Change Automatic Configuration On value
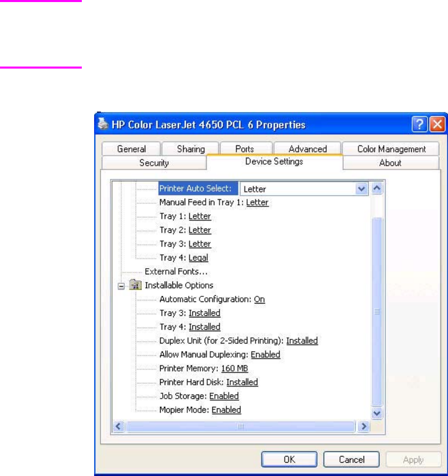The width and height of the screenshot is (448, 476). (x=259, y=299)
